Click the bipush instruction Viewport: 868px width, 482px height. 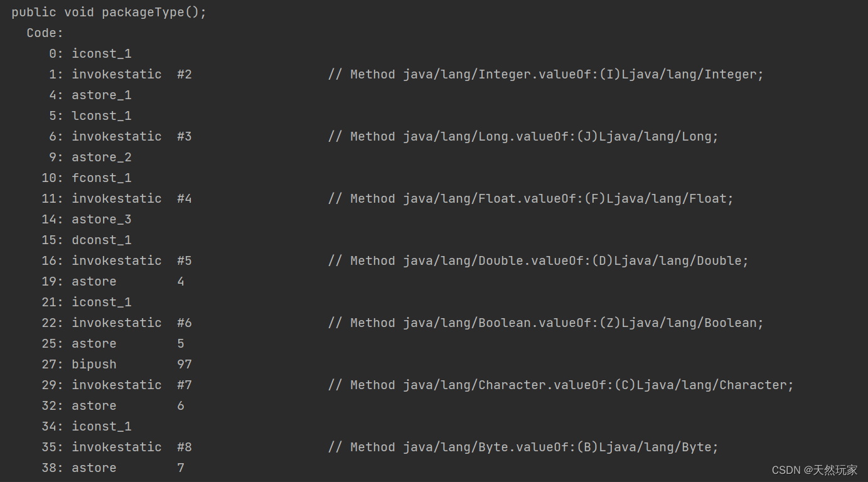94,365
